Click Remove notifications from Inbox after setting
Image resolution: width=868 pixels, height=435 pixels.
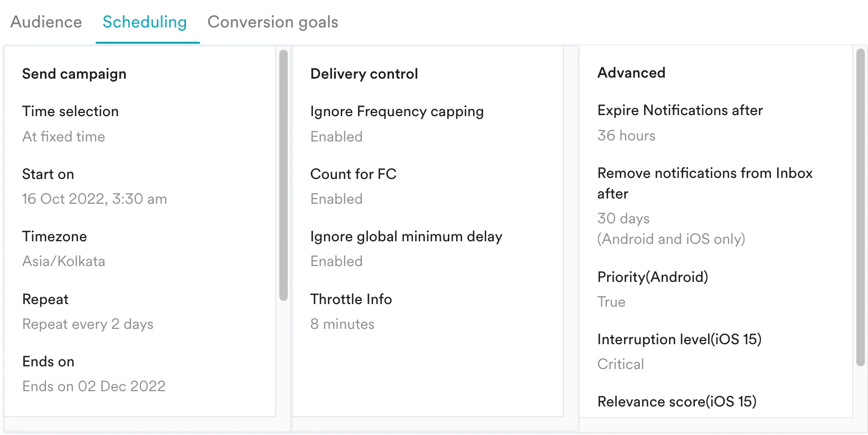tap(705, 183)
